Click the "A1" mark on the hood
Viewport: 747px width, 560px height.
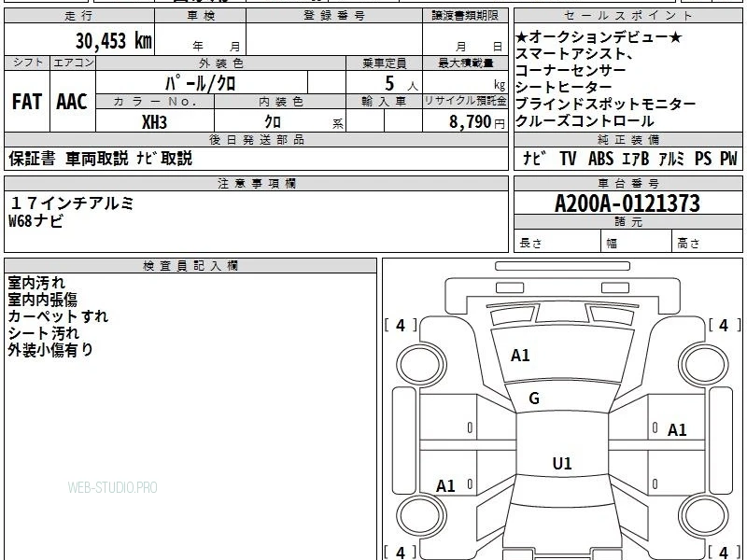click(520, 356)
